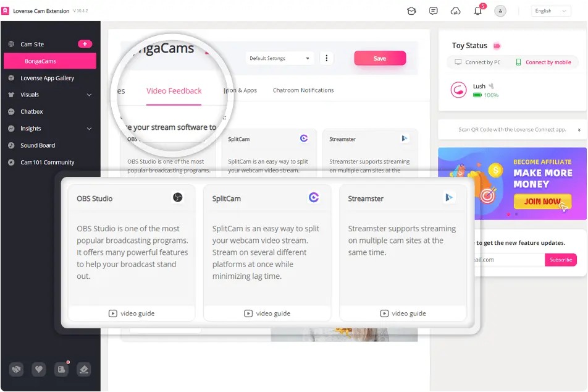Open Lovense App Gallery
Image resolution: width=588 pixels, height=392 pixels.
47,78
